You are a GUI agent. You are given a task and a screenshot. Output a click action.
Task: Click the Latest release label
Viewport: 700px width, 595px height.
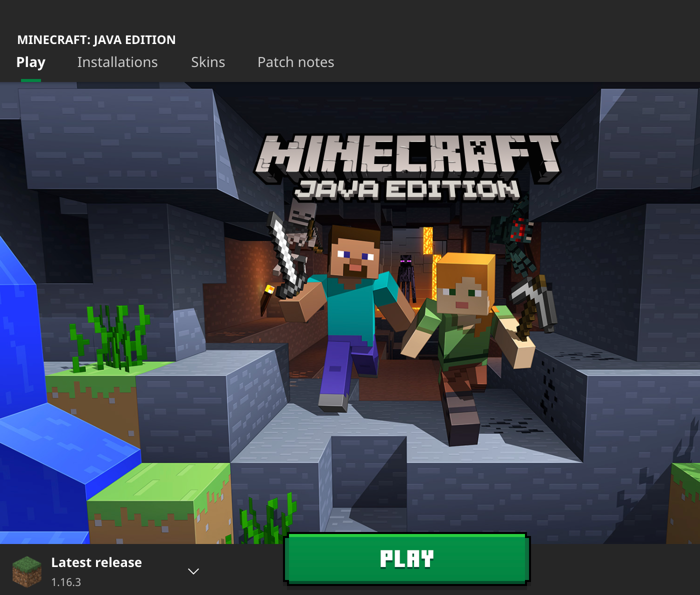[x=96, y=562]
